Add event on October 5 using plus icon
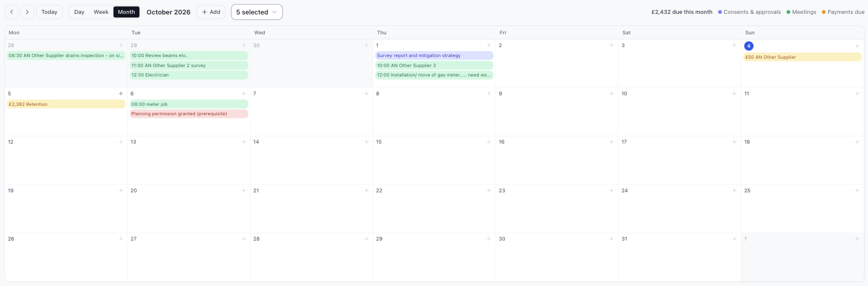This screenshot has height=286, width=868. [121, 94]
